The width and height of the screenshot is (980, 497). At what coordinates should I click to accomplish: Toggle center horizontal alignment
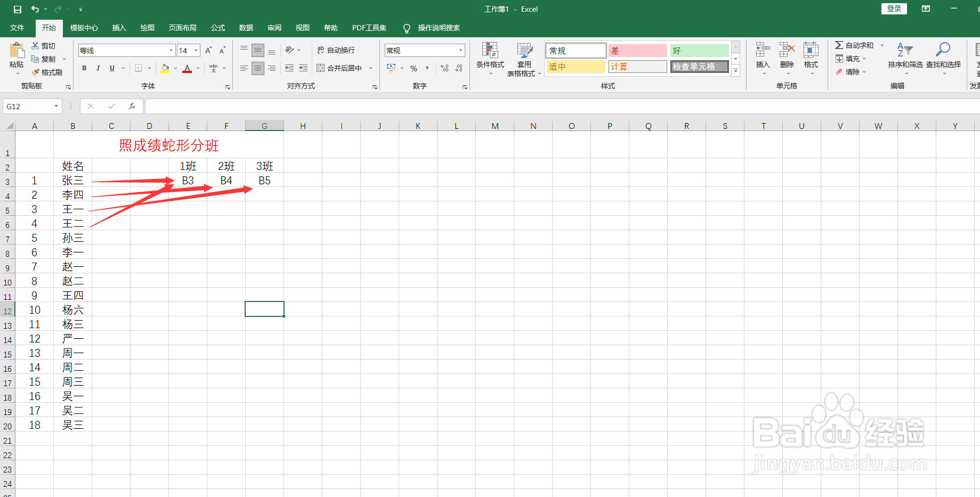point(258,68)
